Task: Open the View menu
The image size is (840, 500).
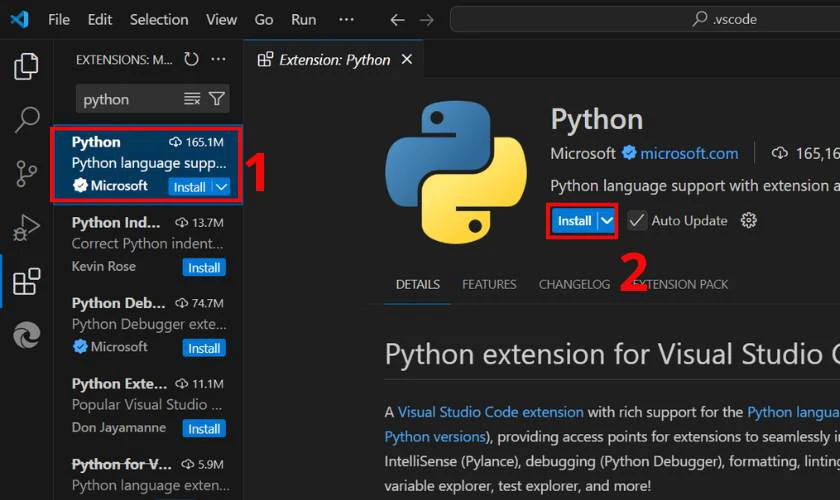Action: pyautogui.click(x=221, y=19)
